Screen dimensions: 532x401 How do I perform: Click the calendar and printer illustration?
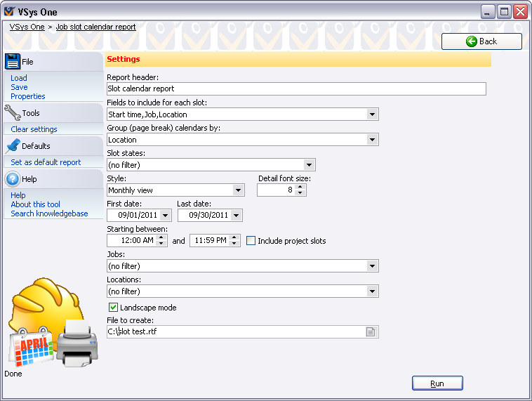click(x=53, y=322)
